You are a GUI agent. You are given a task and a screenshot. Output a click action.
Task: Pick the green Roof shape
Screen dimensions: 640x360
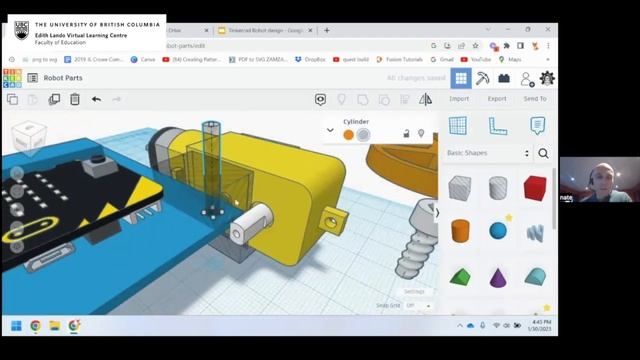[460, 277]
